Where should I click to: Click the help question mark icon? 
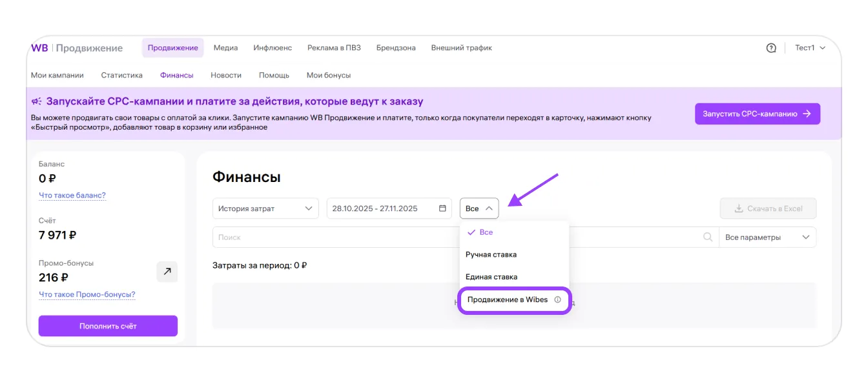[770, 48]
